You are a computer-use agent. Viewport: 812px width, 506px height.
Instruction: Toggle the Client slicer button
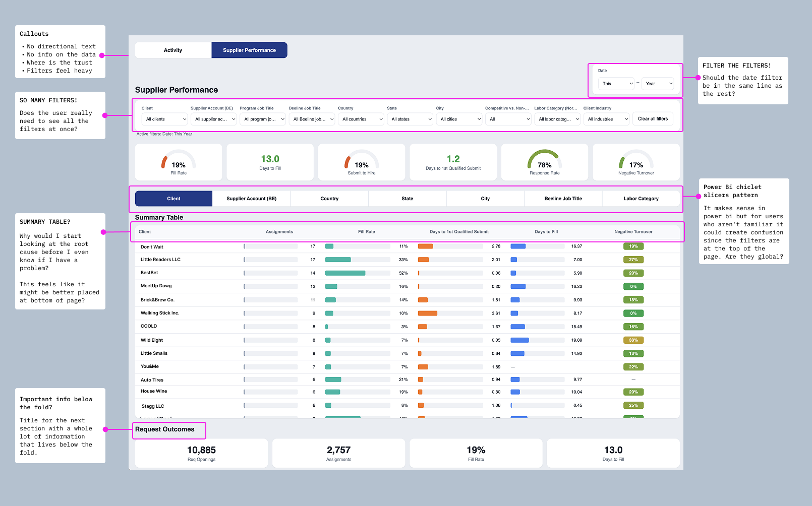pyautogui.click(x=173, y=199)
